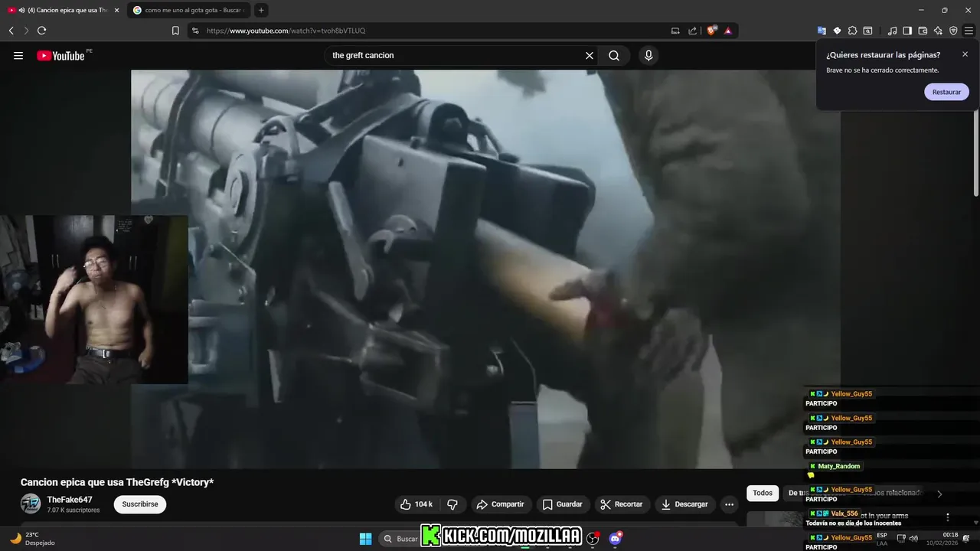The width and height of the screenshot is (980, 551).
Task: Clip the video with Recortar
Action: (x=621, y=504)
